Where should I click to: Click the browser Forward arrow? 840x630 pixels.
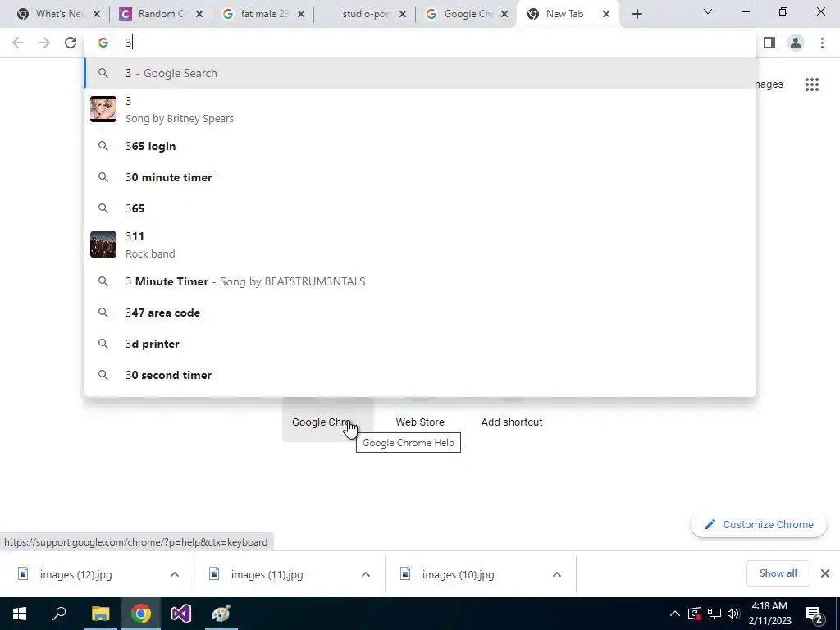(44, 43)
